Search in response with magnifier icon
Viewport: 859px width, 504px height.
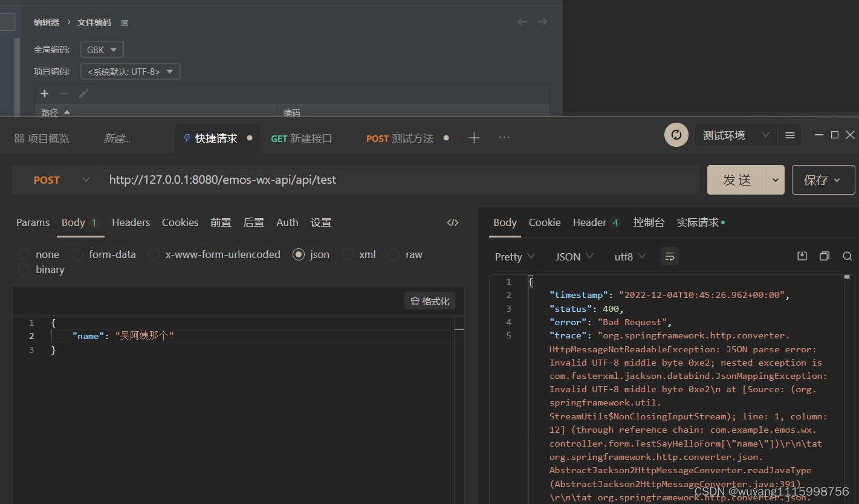tap(848, 256)
